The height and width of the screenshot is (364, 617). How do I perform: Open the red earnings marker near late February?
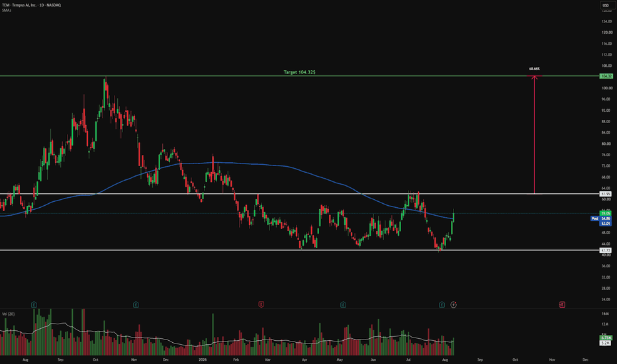coord(261,304)
